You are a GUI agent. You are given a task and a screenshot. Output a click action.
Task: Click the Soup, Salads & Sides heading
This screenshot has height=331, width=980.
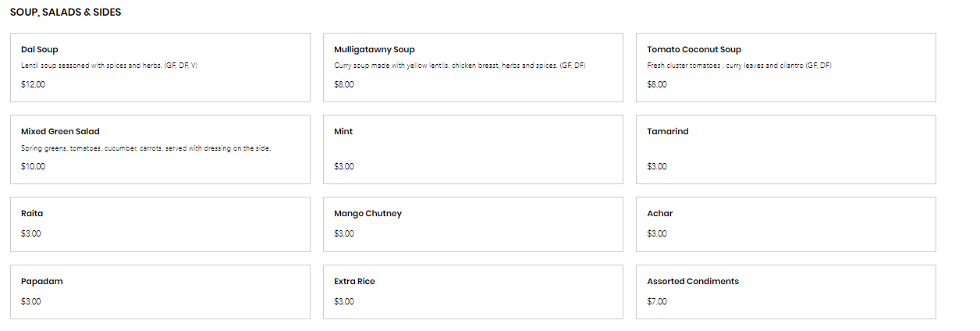[66, 12]
